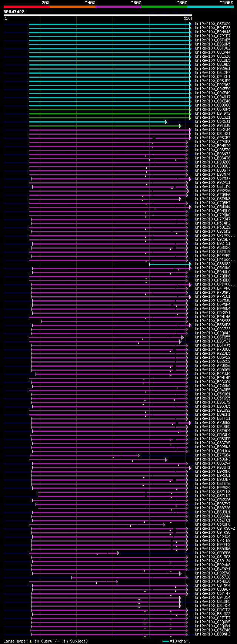This screenshot has height=644, width=237.
Task: Open hit UniRef100_P92961
Action: click(x=213, y=69)
